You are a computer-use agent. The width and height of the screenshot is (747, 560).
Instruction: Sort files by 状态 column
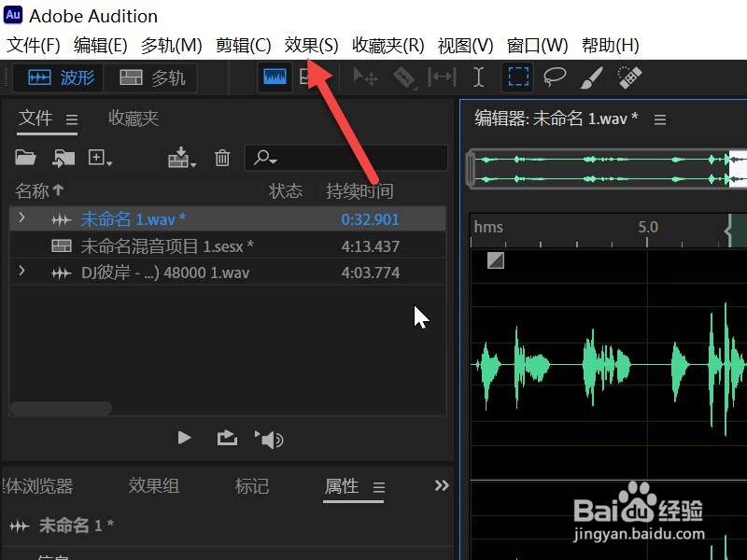click(x=286, y=191)
